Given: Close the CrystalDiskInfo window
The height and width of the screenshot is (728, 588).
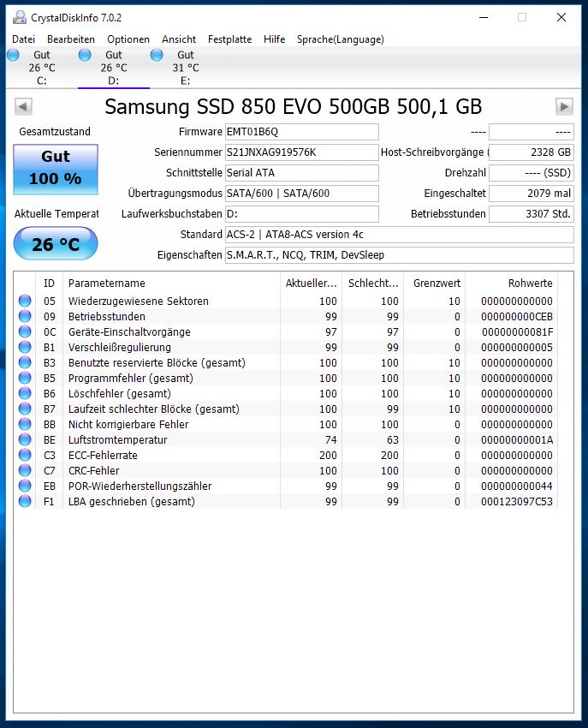Looking at the screenshot, I should (x=561, y=18).
